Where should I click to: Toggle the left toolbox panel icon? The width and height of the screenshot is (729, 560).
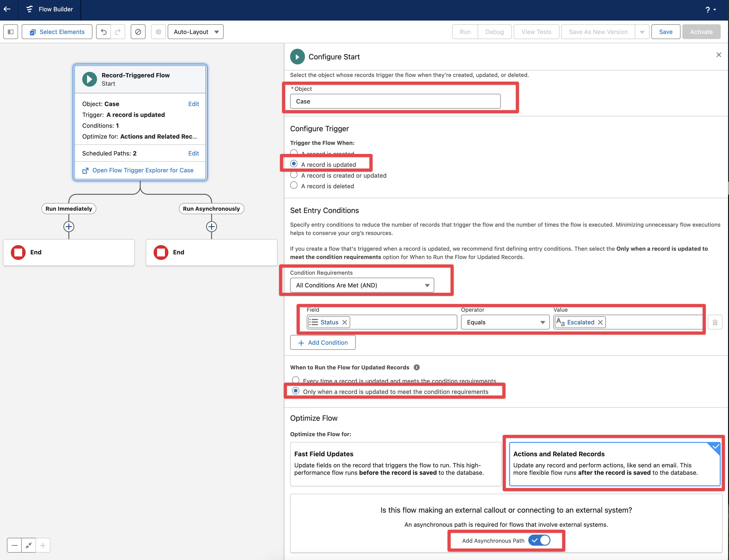(11, 32)
